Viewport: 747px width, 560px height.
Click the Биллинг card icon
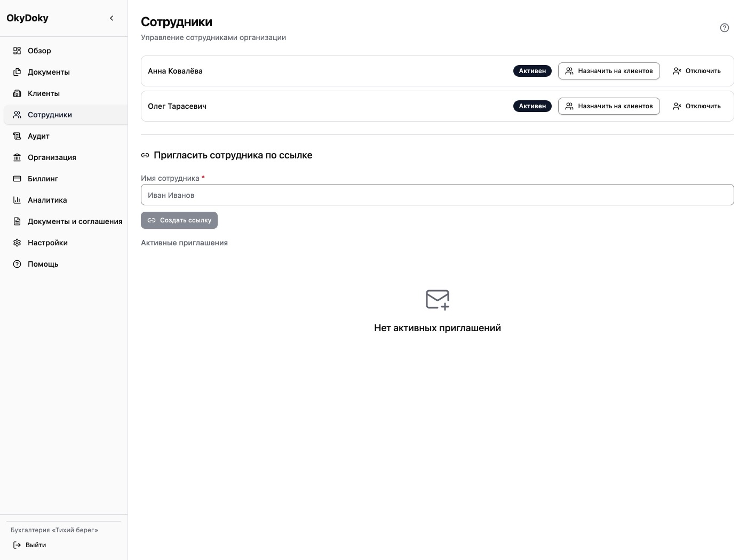[x=17, y=179]
